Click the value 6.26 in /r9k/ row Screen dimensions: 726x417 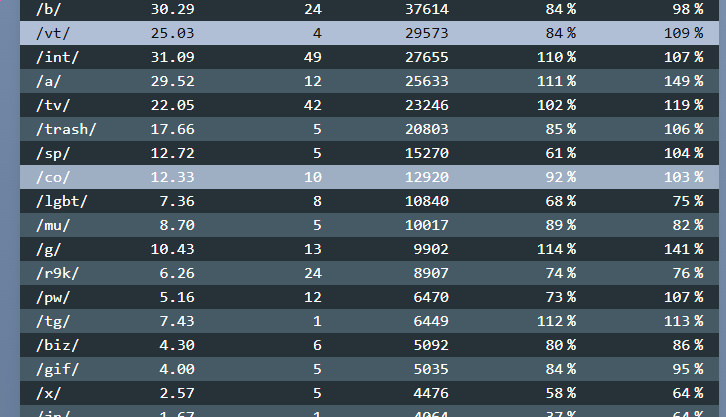coord(177,274)
